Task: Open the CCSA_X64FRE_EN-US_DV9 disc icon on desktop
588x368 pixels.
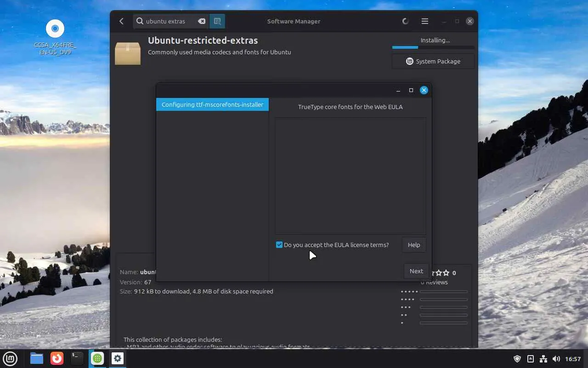Action: click(x=55, y=37)
